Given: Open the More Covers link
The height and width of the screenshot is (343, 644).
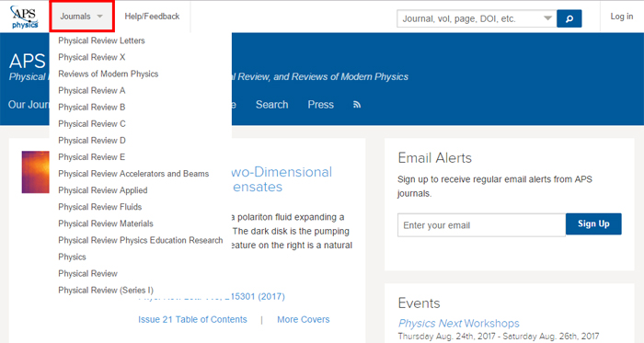Looking at the screenshot, I should click(303, 319).
